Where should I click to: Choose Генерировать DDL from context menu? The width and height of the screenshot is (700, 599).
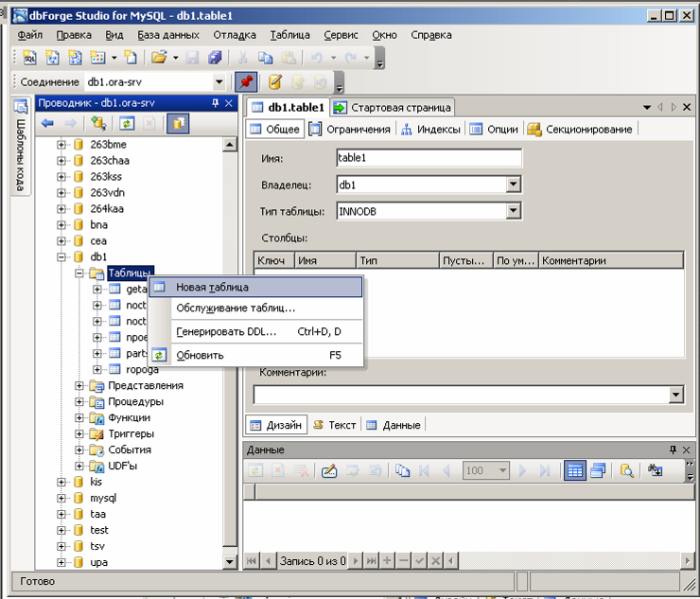coord(255,331)
